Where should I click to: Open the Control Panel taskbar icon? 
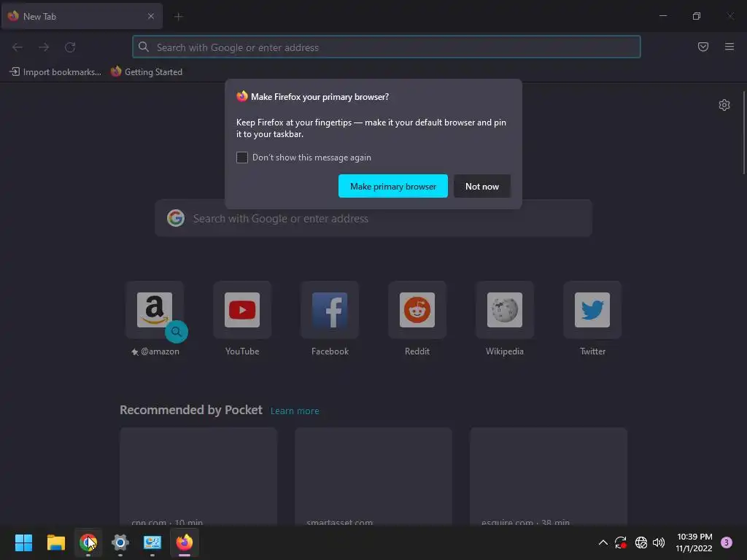coord(152,542)
